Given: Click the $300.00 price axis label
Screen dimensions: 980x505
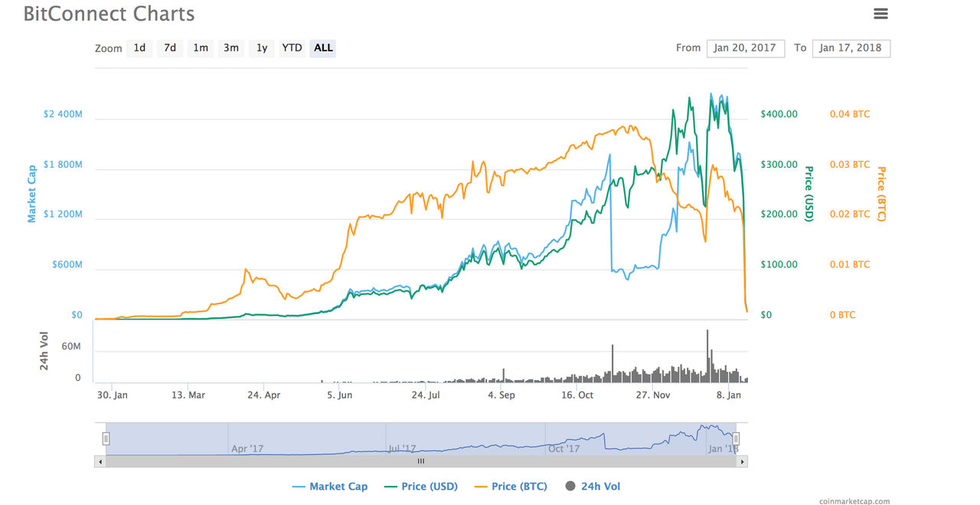Looking at the screenshot, I should pyautogui.click(x=779, y=165).
